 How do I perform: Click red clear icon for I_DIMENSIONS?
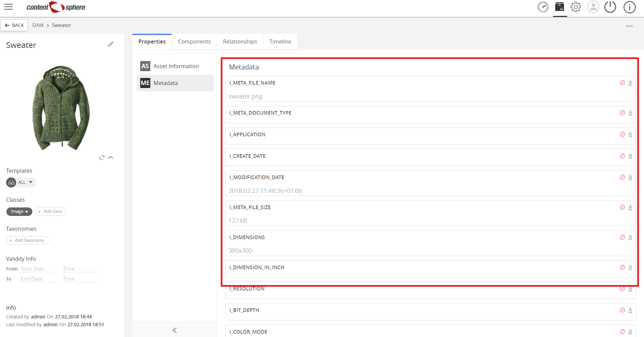pos(622,237)
